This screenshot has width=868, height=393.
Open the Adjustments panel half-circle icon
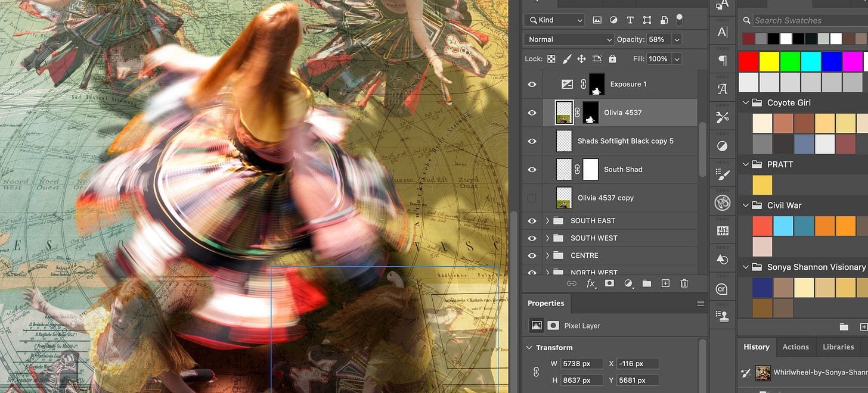tap(723, 146)
